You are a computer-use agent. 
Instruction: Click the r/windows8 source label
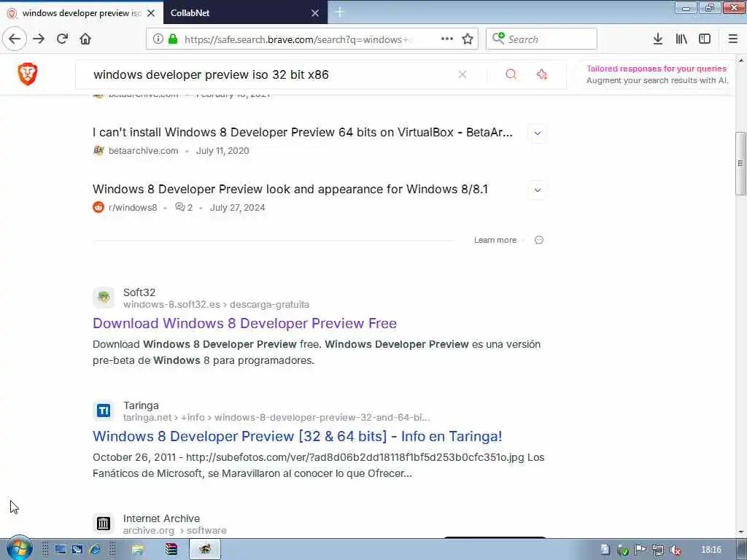133,208
